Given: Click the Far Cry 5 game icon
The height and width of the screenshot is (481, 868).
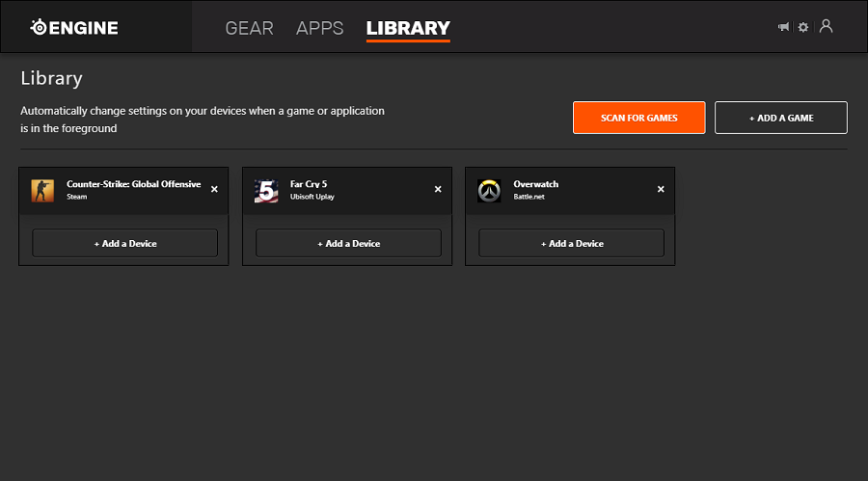Looking at the screenshot, I should point(266,191).
